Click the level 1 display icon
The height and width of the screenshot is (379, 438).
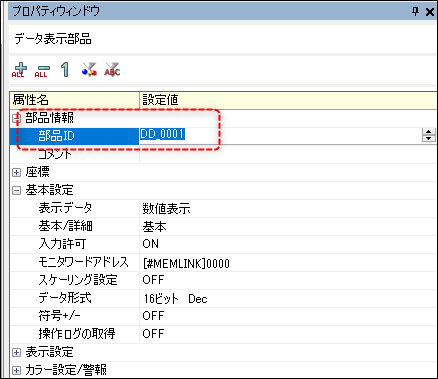click(x=65, y=70)
